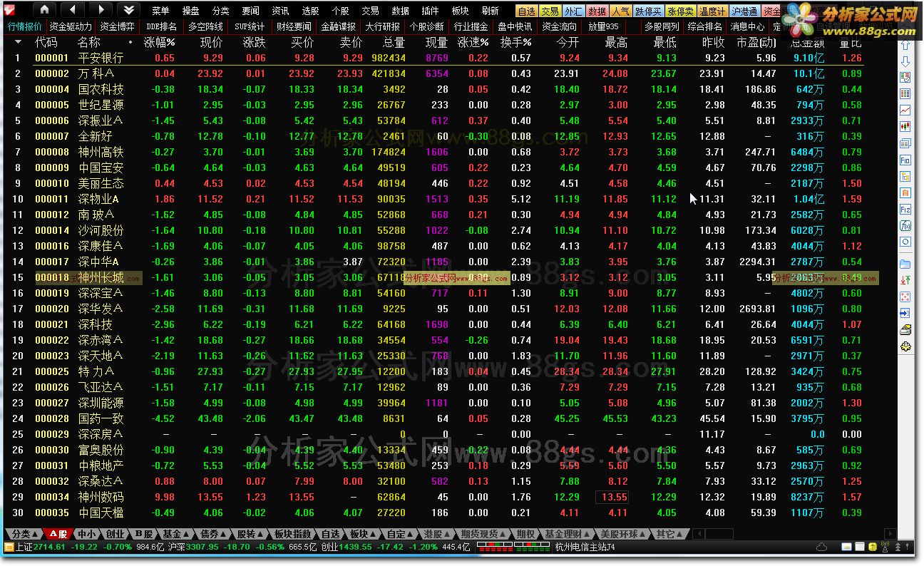Sort by the 换手% column header
The width and height of the screenshot is (924, 566).
pos(515,42)
